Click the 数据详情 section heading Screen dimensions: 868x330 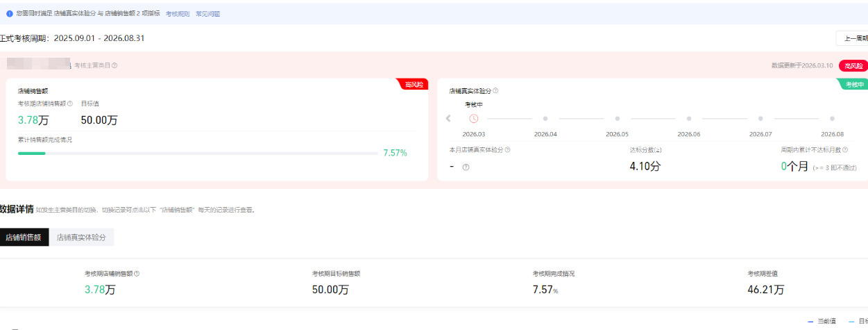pyautogui.click(x=17, y=208)
